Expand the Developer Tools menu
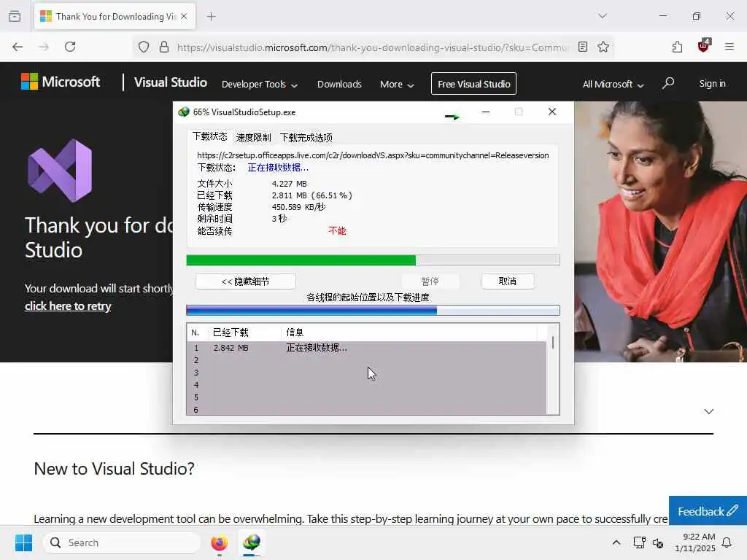This screenshot has height=560, width=747. pyautogui.click(x=260, y=85)
